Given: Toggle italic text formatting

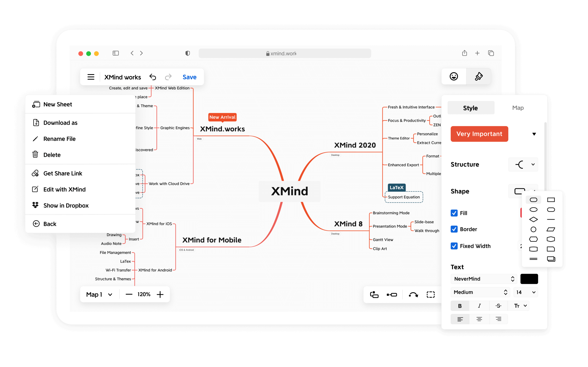Looking at the screenshot, I should (x=479, y=306).
